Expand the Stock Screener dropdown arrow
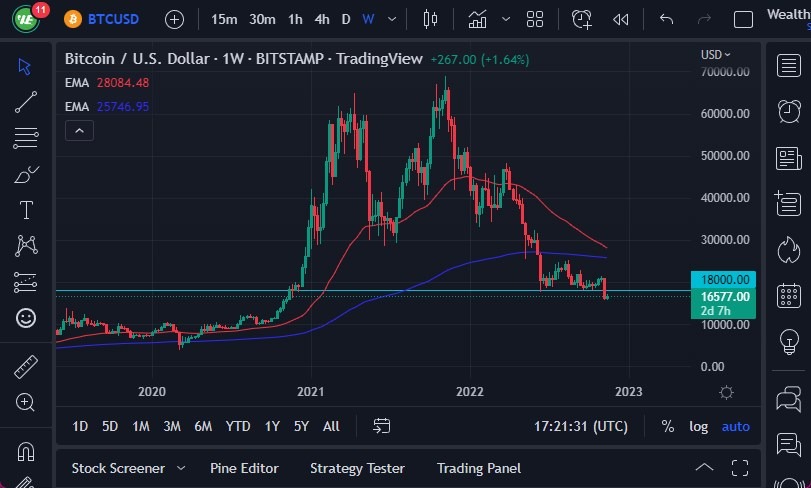The width and height of the screenshot is (811, 488). (181, 468)
